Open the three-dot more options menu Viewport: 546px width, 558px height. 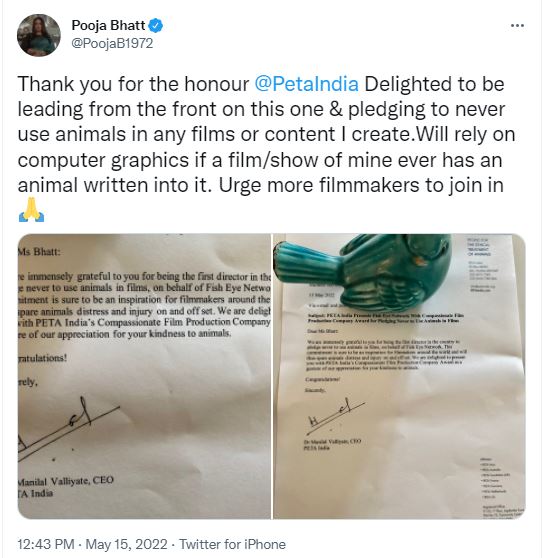click(517, 26)
